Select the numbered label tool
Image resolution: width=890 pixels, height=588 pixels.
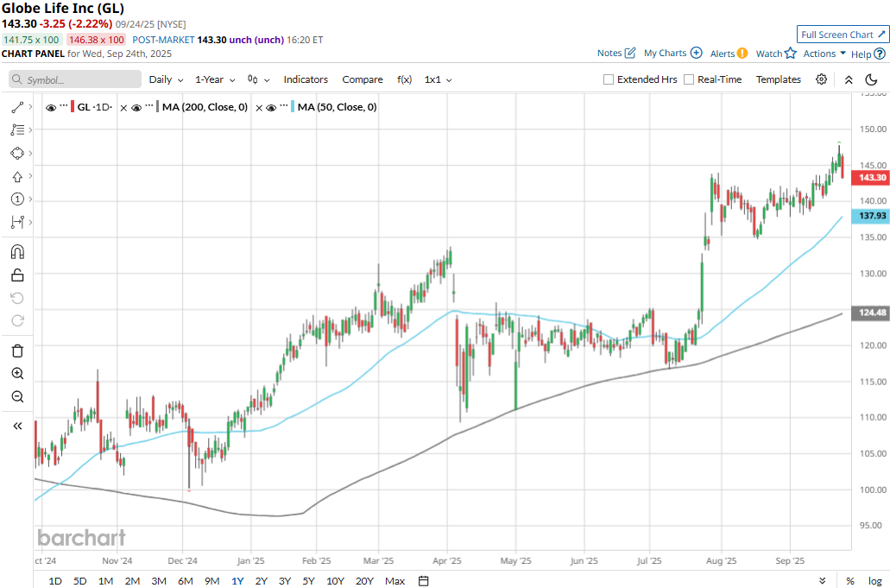pos(17,199)
